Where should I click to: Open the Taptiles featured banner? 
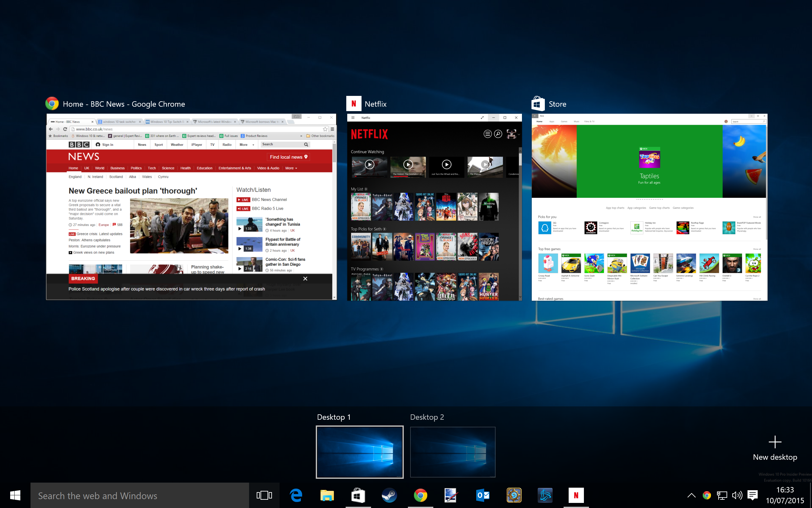[x=649, y=161]
